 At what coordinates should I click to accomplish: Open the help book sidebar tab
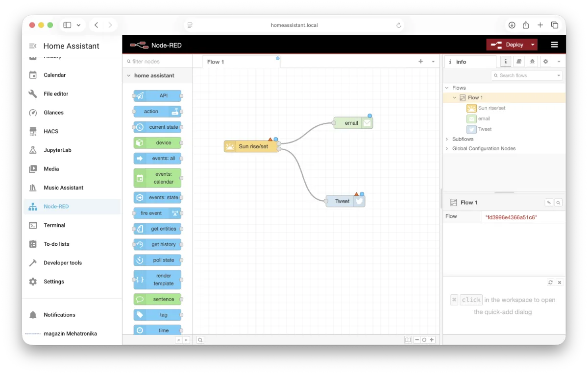point(519,62)
